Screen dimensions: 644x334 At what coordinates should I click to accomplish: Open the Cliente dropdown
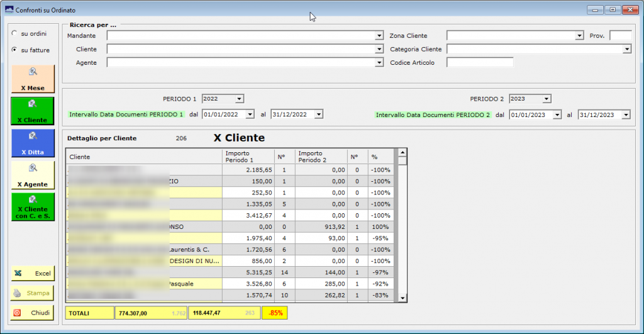pyautogui.click(x=379, y=49)
